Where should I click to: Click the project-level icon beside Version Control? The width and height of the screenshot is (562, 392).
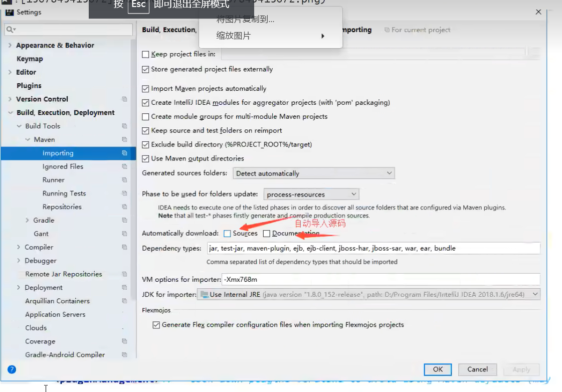click(124, 99)
